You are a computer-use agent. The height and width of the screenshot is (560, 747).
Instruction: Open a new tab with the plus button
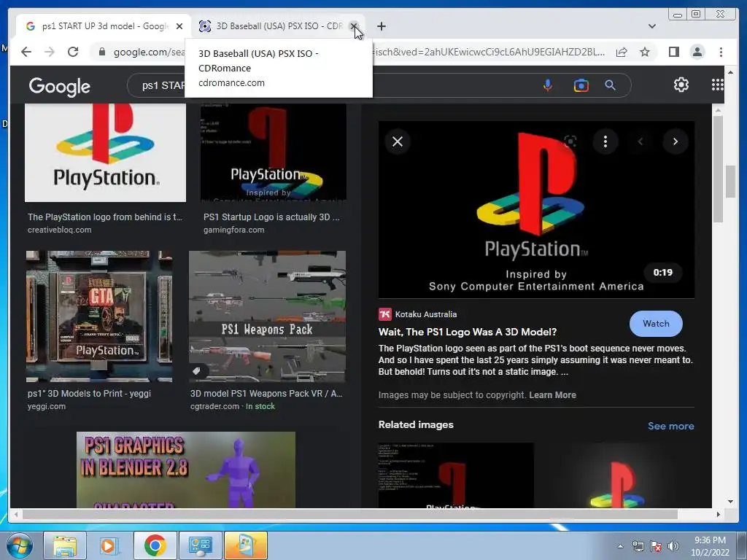(x=381, y=26)
